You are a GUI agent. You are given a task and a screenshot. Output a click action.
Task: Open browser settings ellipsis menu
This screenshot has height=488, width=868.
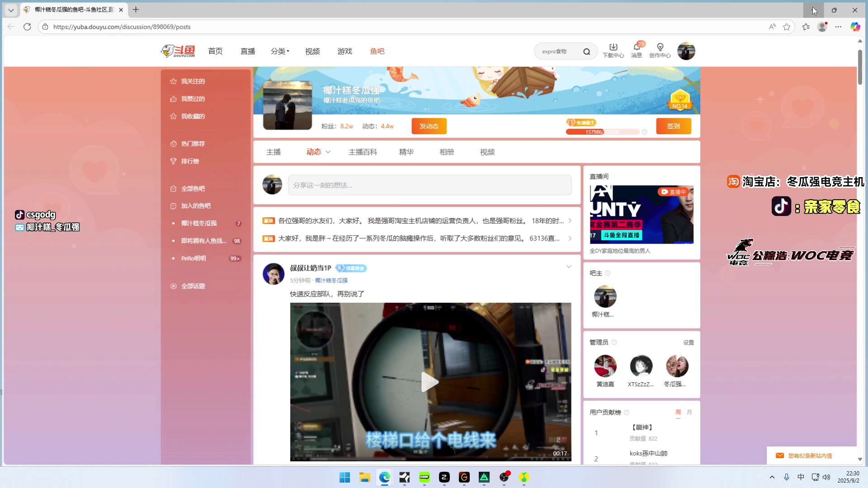point(838,27)
